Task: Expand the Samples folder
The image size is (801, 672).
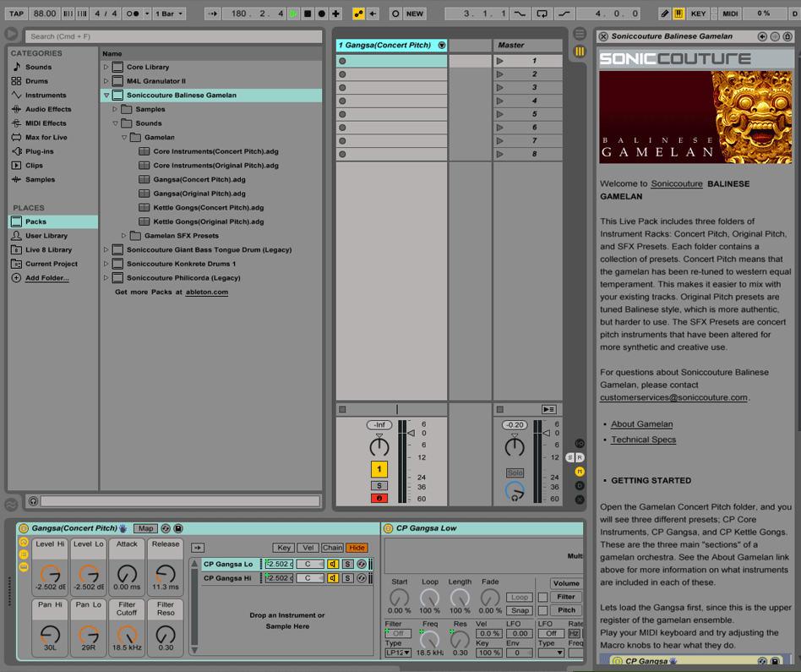Action: pos(115,109)
